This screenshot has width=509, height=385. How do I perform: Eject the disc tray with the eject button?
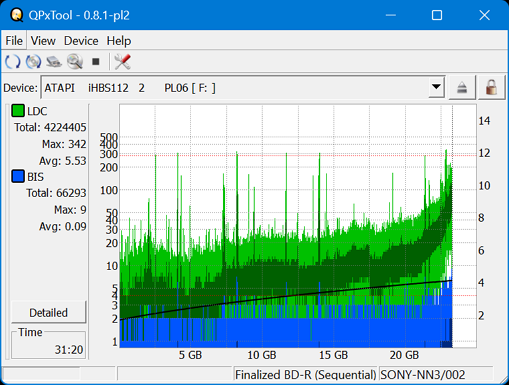(x=462, y=88)
